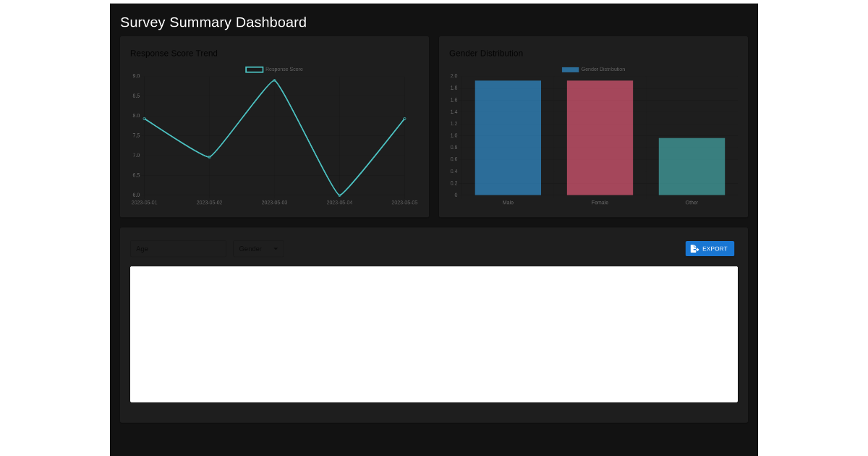Select the red Female bar
This screenshot has height=456, width=868.
tap(600, 138)
